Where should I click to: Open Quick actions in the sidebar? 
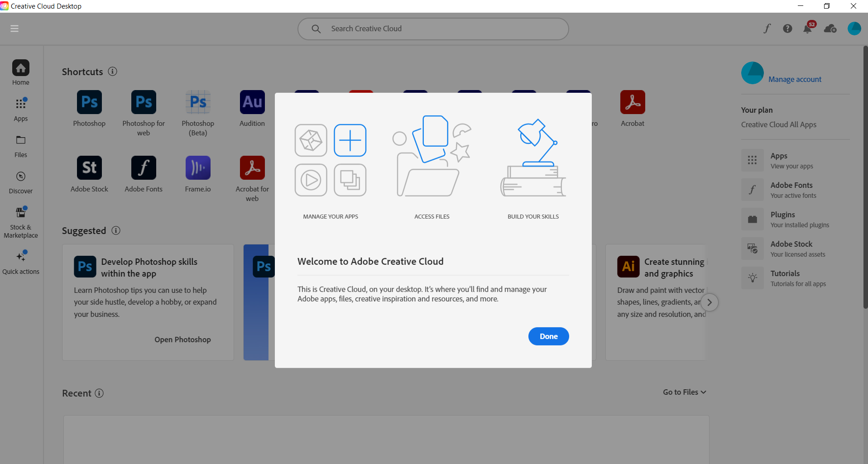click(x=21, y=262)
